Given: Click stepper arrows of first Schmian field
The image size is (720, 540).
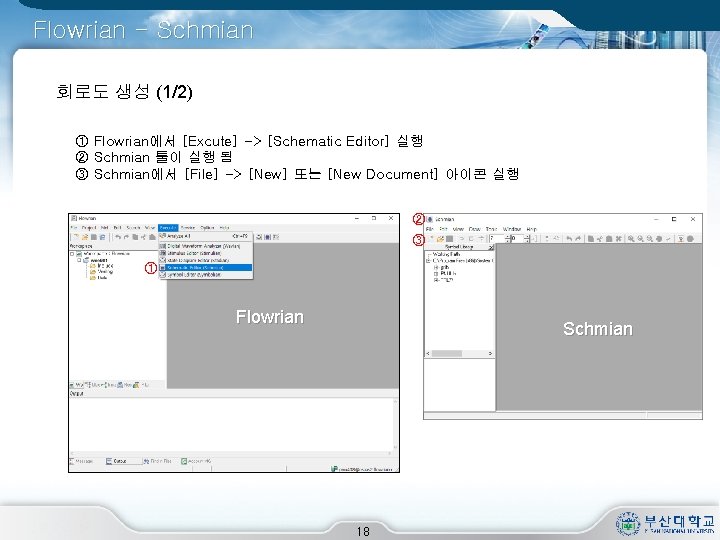Looking at the screenshot, I should pos(507,239).
